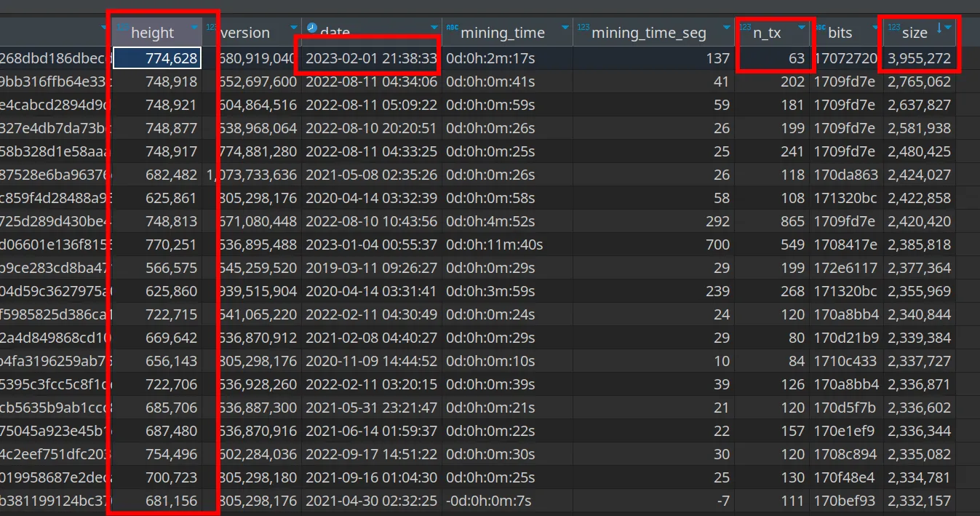Select the version cell 939,515,904

[251, 291]
